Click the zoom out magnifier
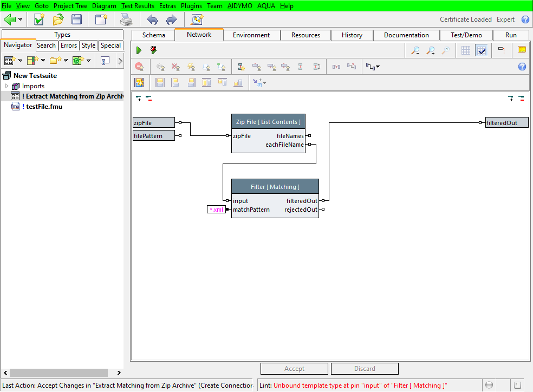 [415, 50]
